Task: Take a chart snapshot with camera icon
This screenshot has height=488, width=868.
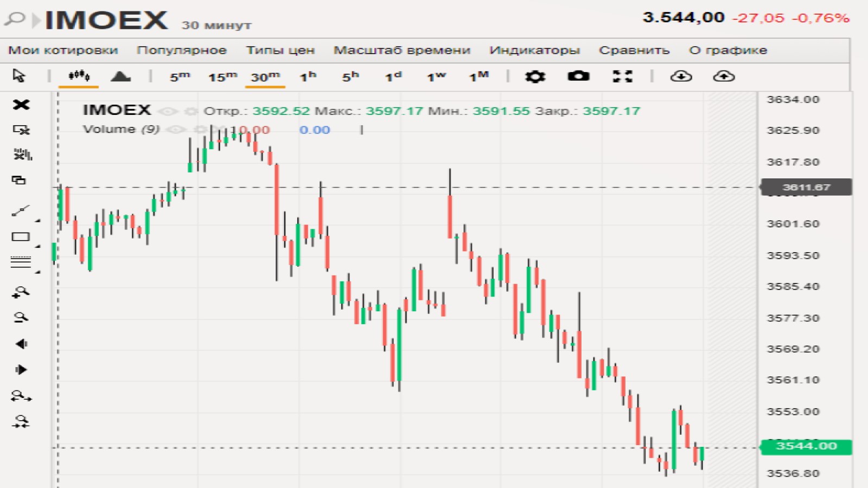Action: pos(578,76)
